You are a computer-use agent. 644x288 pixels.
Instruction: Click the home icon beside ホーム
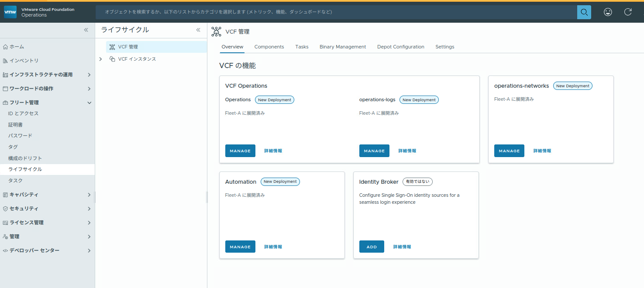point(5,47)
